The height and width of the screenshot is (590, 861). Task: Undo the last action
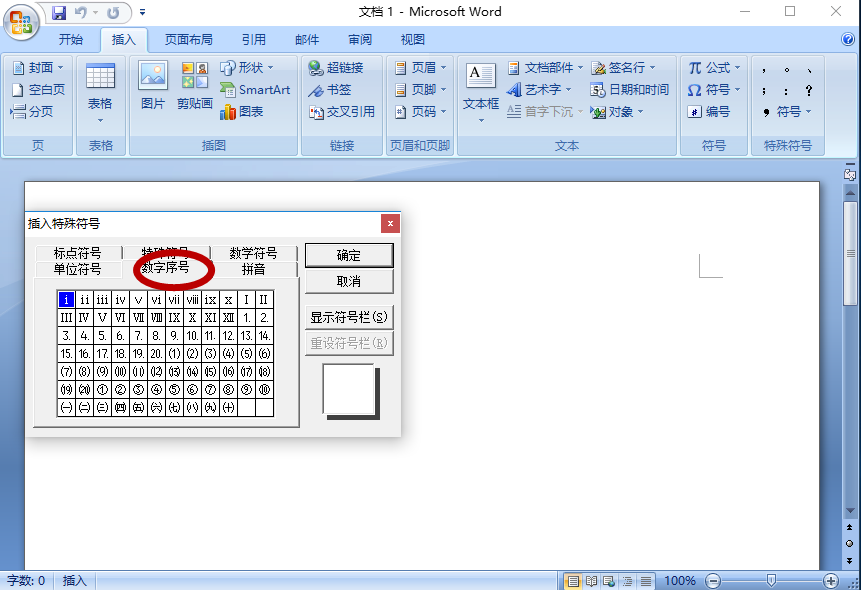[x=81, y=12]
